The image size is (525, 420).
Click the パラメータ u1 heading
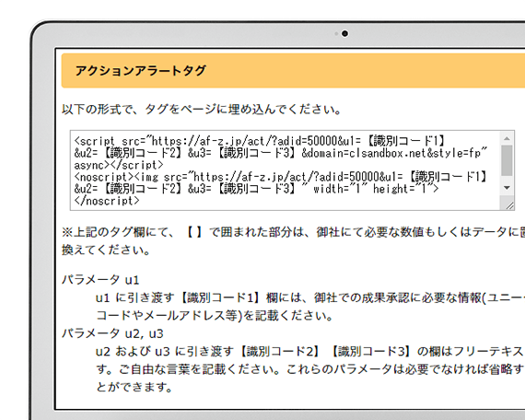[100, 279]
